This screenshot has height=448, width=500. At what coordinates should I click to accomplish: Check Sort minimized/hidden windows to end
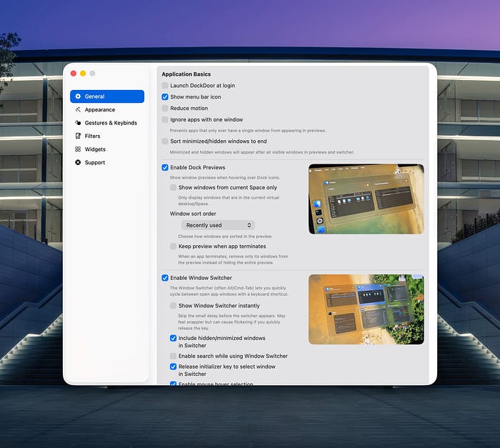coord(165,141)
